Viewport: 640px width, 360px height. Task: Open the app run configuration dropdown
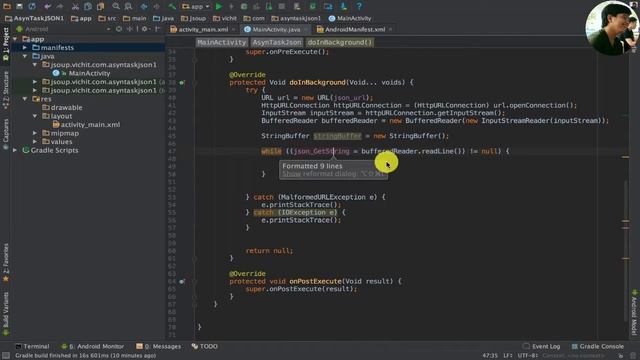coord(196,6)
